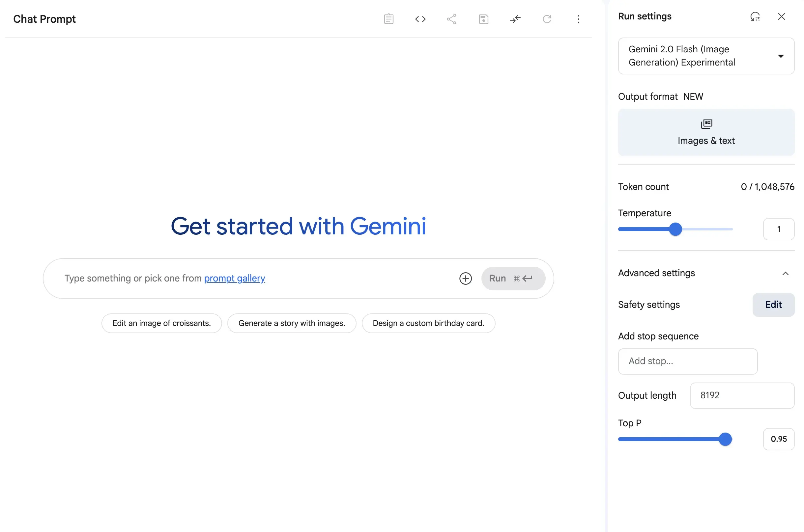Open the prompt gallery link
The width and height of the screenshot is (804, 532).
click(234, 279)
